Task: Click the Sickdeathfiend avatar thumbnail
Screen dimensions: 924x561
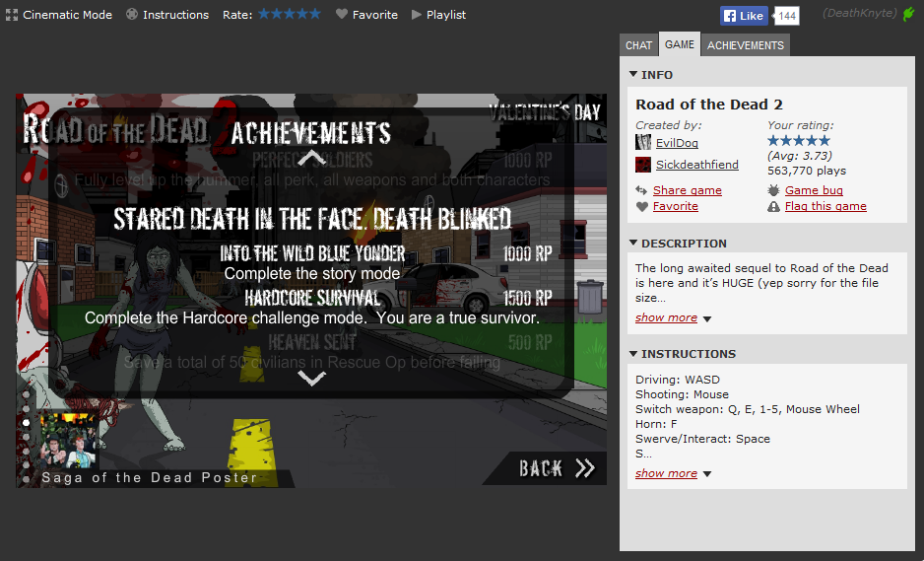Action: coord(643,165)
